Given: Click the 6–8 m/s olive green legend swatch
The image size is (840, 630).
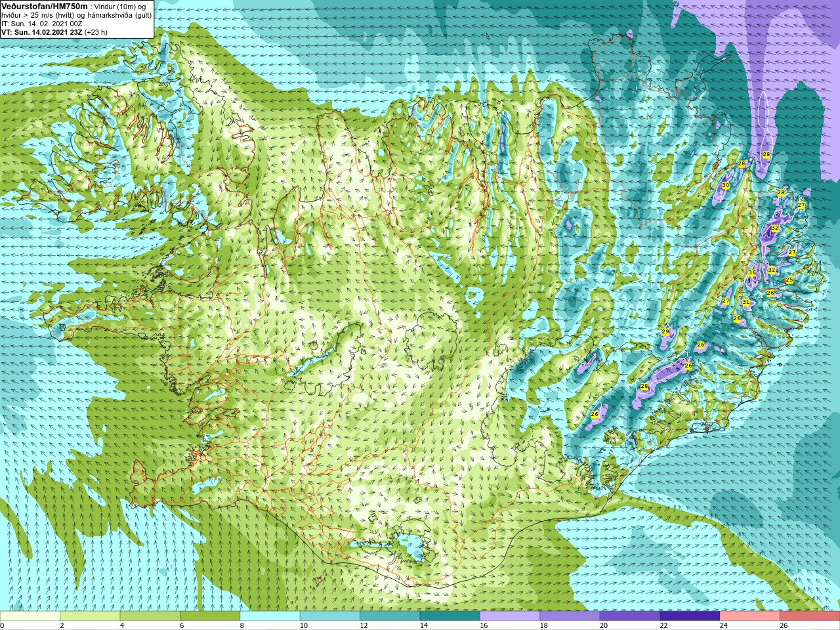Looking at the screenshot, I should (210, 616).
